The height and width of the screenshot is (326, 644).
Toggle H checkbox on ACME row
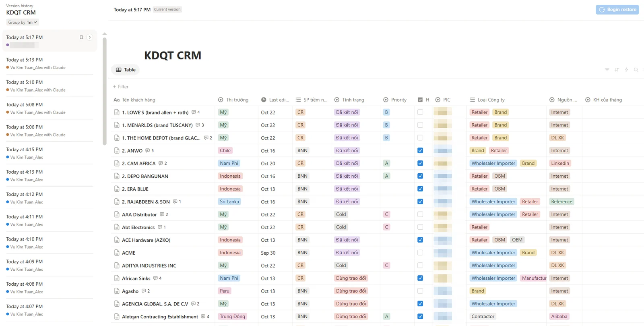420,253
